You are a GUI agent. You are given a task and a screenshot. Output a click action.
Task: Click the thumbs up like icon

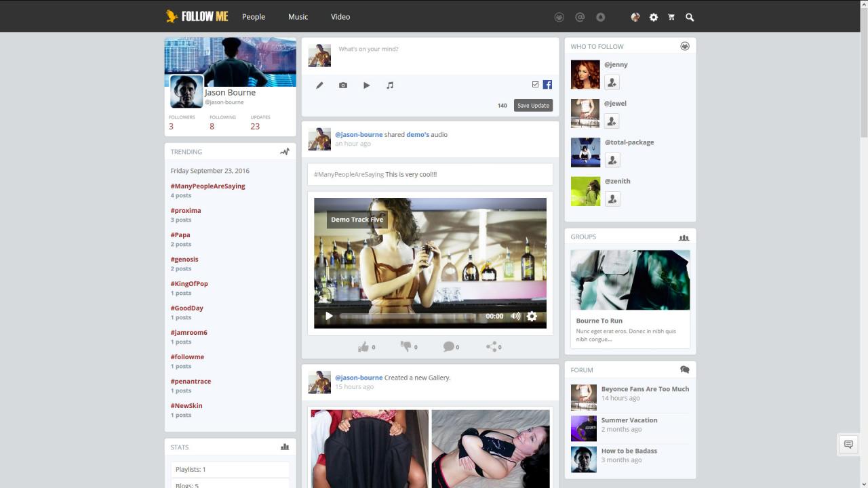(x=364, y=347)
